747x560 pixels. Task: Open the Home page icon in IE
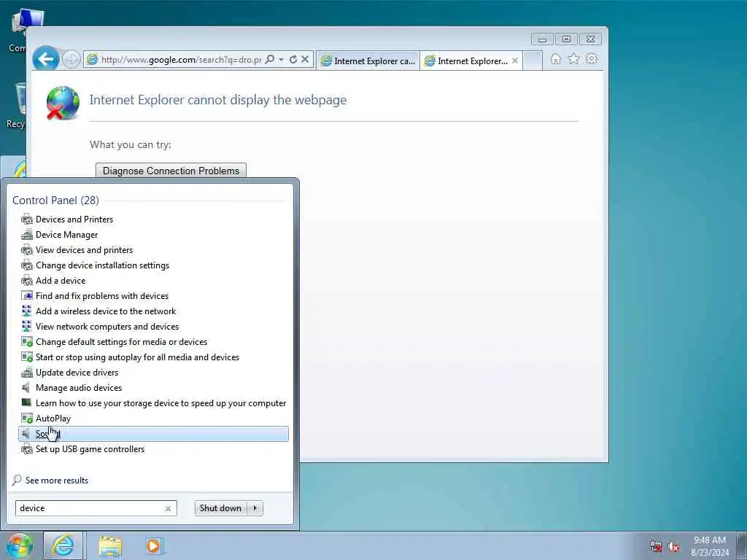click(555, 59)
